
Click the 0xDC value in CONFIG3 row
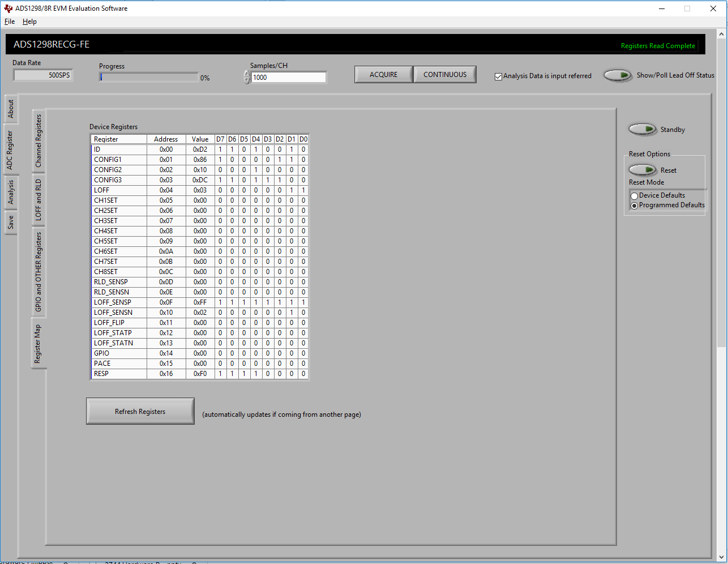pos(200,180)
